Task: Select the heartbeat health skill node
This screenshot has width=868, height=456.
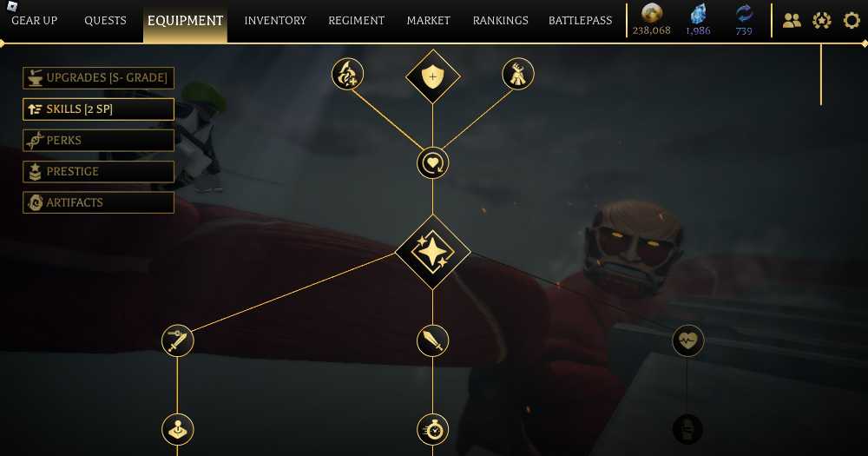Action: pyautogui.click(x=687, y=340)
